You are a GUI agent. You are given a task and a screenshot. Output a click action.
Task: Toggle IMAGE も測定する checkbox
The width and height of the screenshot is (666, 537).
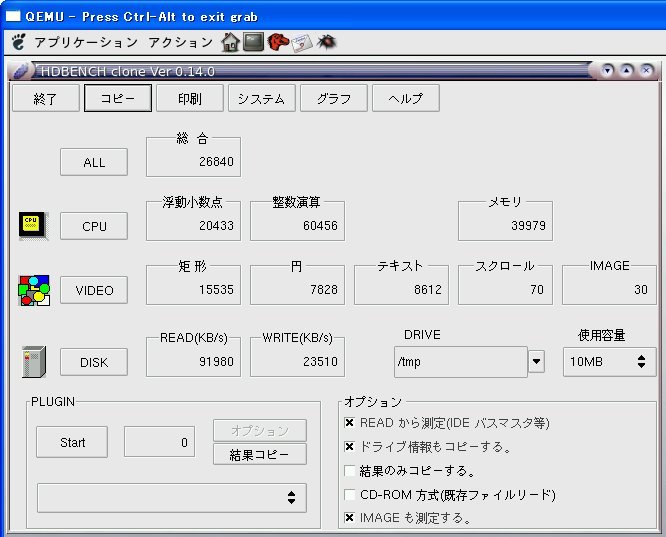pyautogui.click(x=349, y=518)
